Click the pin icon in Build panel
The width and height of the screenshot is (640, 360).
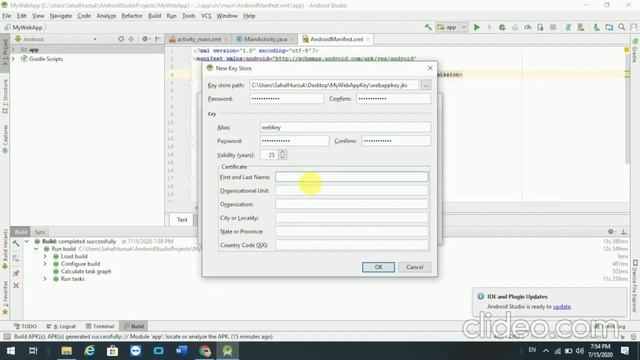(x=16, y=273)
